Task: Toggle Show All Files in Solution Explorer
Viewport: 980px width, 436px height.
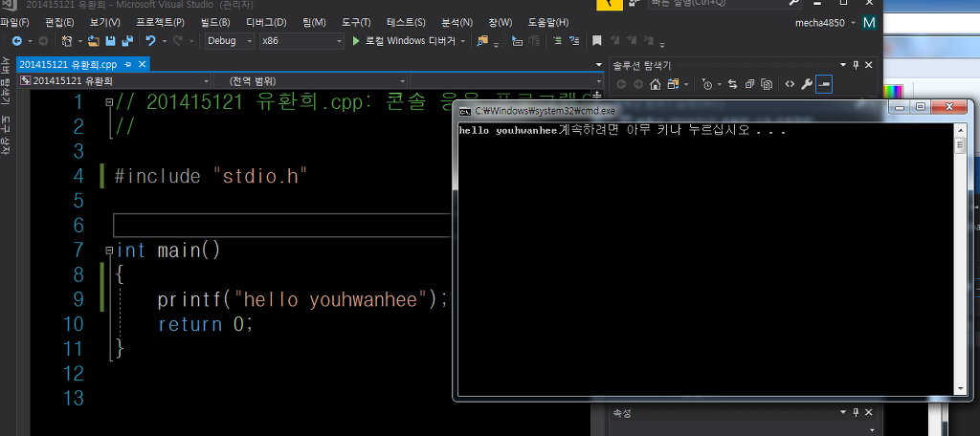Action: click(x=767, y=84)
